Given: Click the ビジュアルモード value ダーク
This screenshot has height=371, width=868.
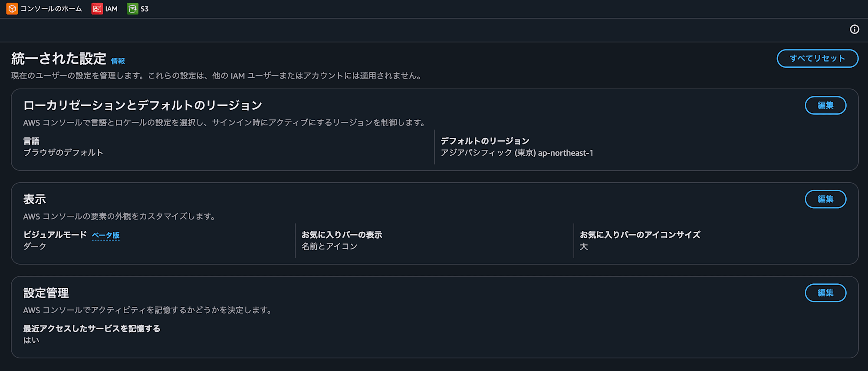Looking at the screenshot, I should 34,246.
